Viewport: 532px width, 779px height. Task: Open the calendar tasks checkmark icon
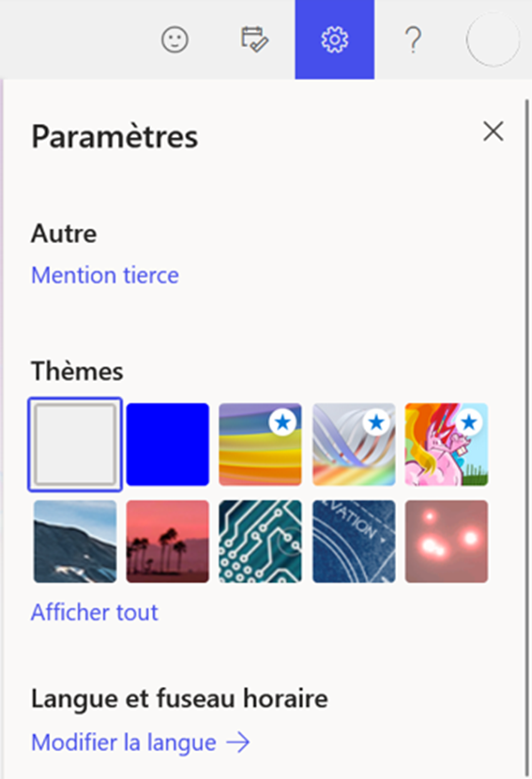coord(255,39)
